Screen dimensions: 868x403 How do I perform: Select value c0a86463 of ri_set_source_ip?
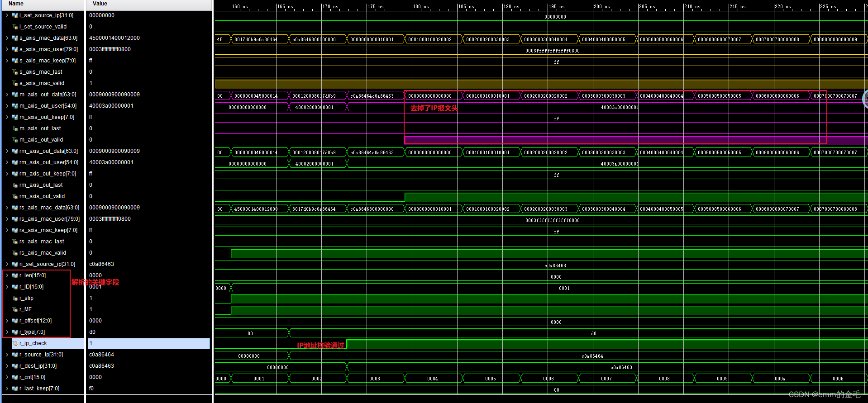(102, 264)
